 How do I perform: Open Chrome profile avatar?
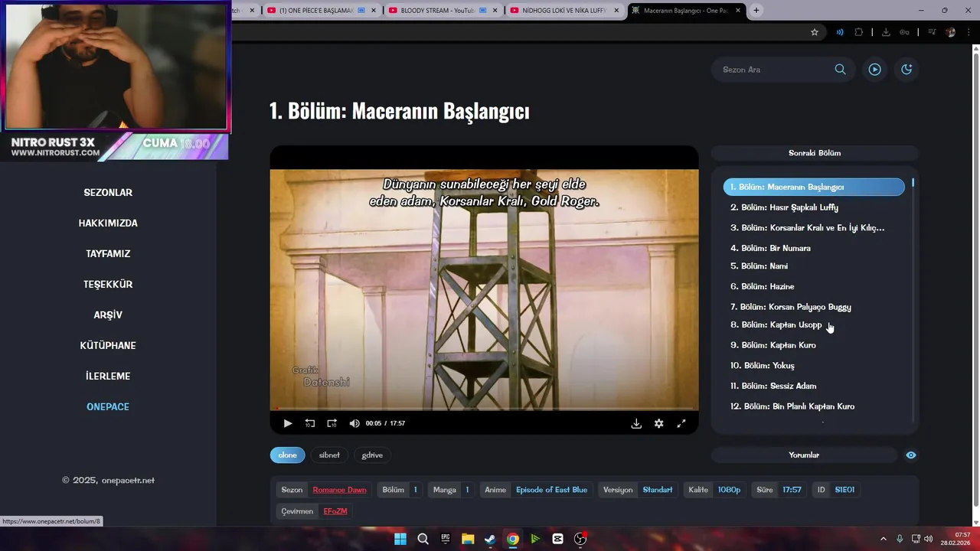(x=951, y=32)
